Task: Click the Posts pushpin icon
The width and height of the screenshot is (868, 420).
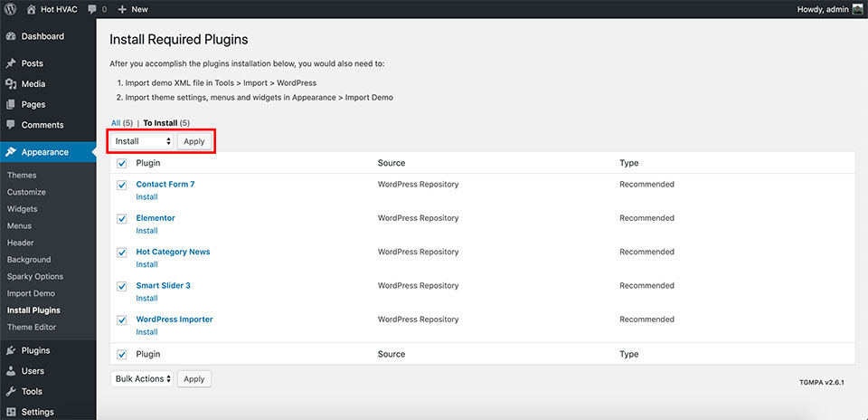Action: [11, 63]
